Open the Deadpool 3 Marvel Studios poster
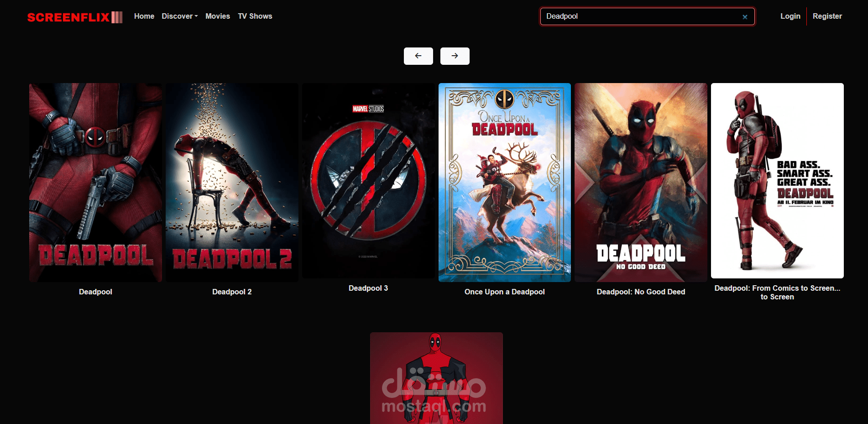868x424 pixels. coord(368,181)
